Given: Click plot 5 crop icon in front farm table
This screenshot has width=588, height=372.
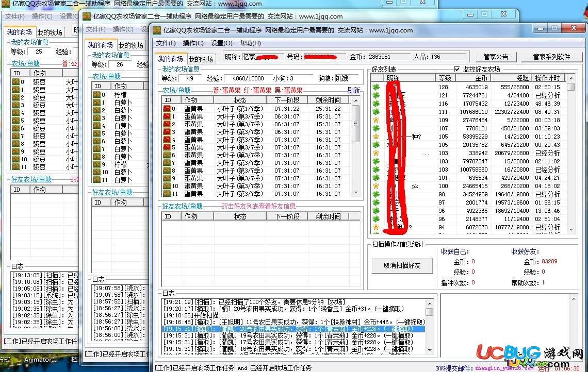Looking at the screenshot, I should point(167,147).
